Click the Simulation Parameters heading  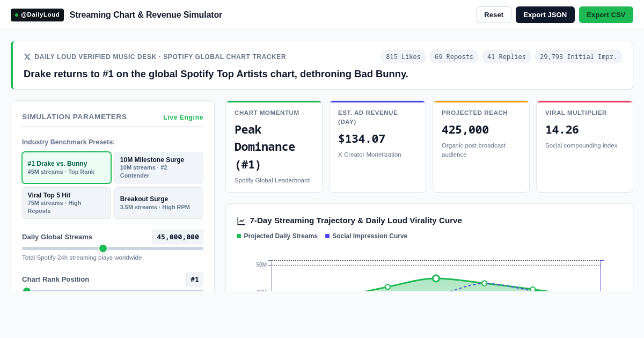click(75, 117)
